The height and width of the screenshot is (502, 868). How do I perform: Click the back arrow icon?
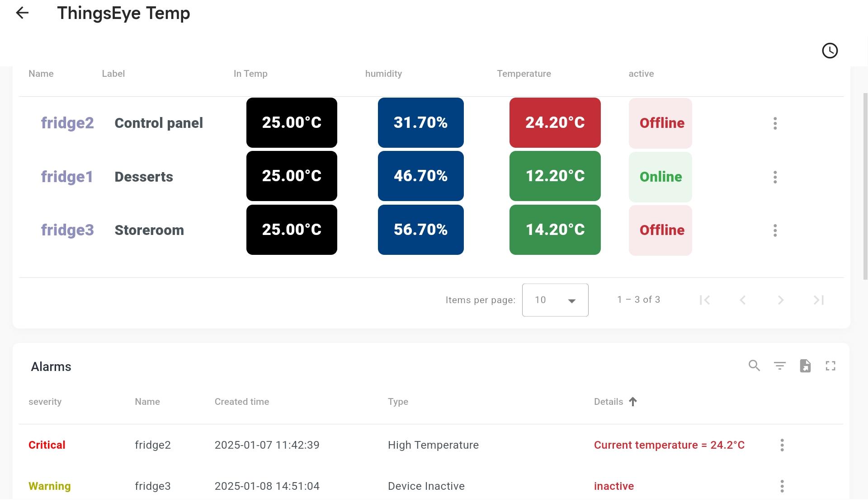click(22, 13)
